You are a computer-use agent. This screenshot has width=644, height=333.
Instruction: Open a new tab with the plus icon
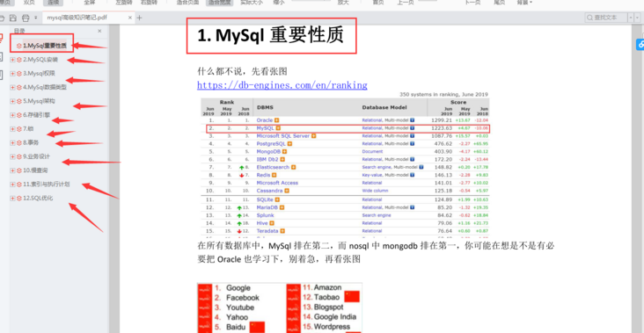[x=140, y=18]
